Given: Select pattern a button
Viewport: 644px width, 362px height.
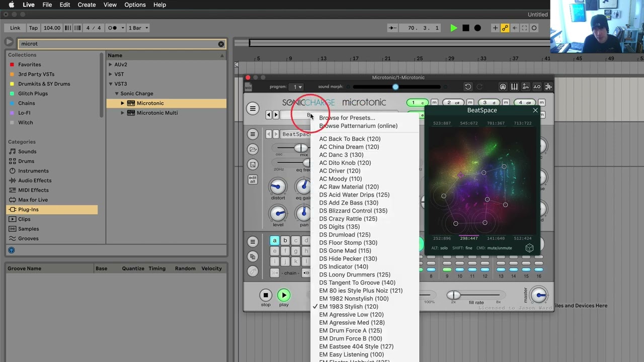Looking at the screenshot, I should point(275,240).
